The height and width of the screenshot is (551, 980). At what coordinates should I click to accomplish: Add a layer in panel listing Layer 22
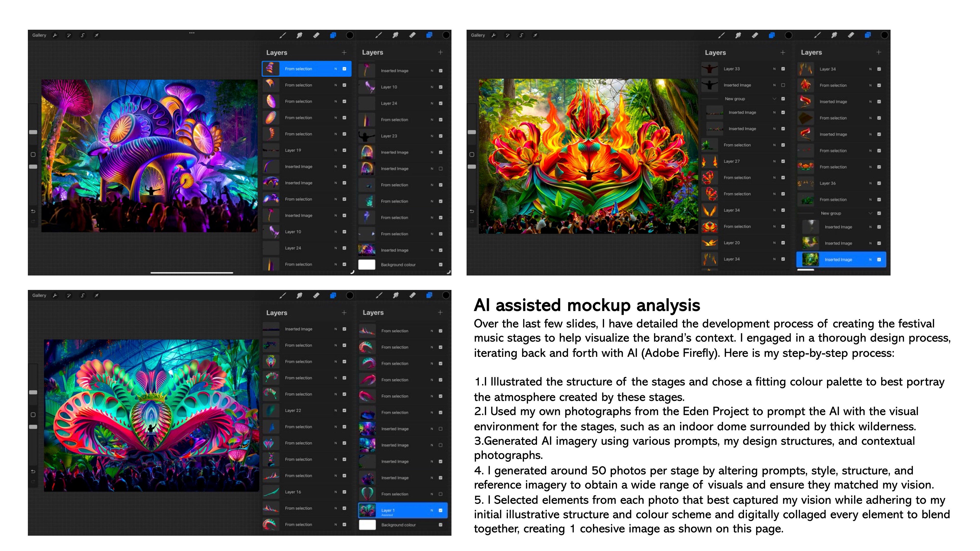click(x=344, y=312)
